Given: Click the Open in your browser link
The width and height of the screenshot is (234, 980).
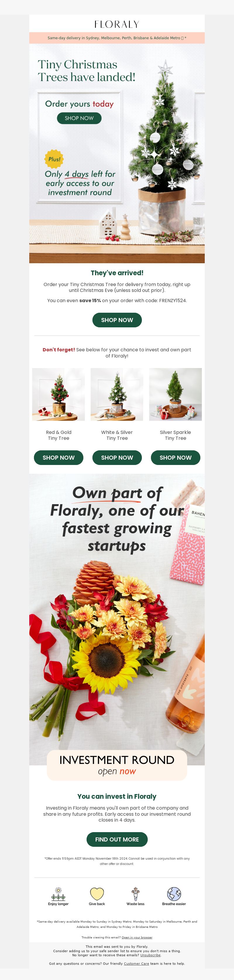Looking at the screenshot, I should tap(137, 937).
